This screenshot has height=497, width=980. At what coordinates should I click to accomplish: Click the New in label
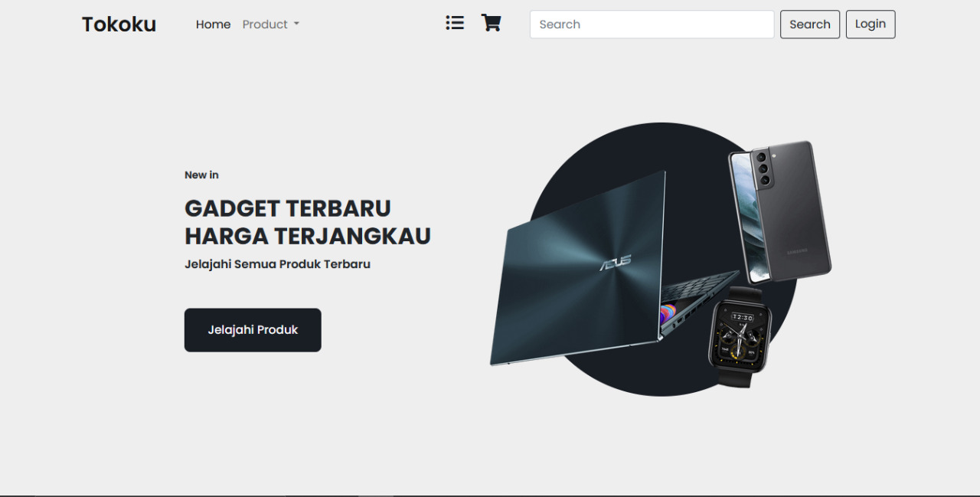click(x=201, y=175)
